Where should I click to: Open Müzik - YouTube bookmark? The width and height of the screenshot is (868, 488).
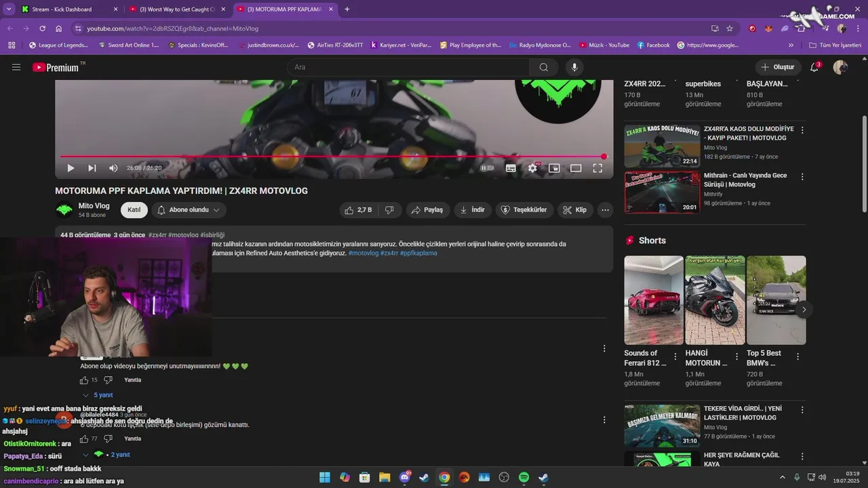pyautogui.click(x=604, y=45)
